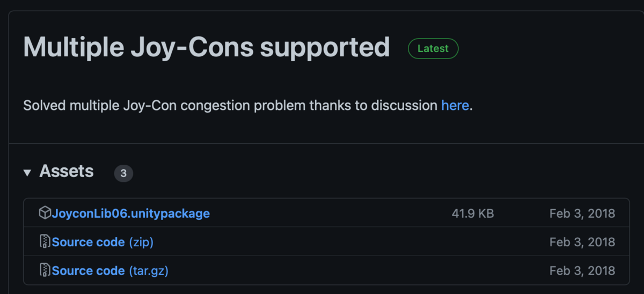The image size is (644, 294).
Task: Collapse the Assets section using its triangle
Action: [27, 173]
